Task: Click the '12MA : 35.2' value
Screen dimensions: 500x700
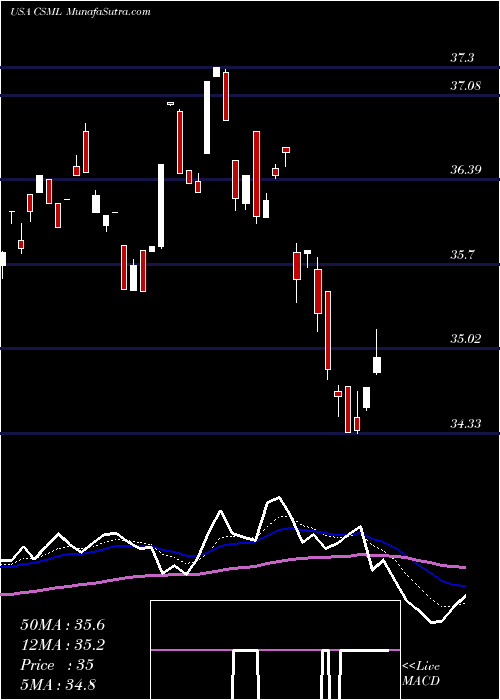Action: pyautogui.click(x=62, y=645)
